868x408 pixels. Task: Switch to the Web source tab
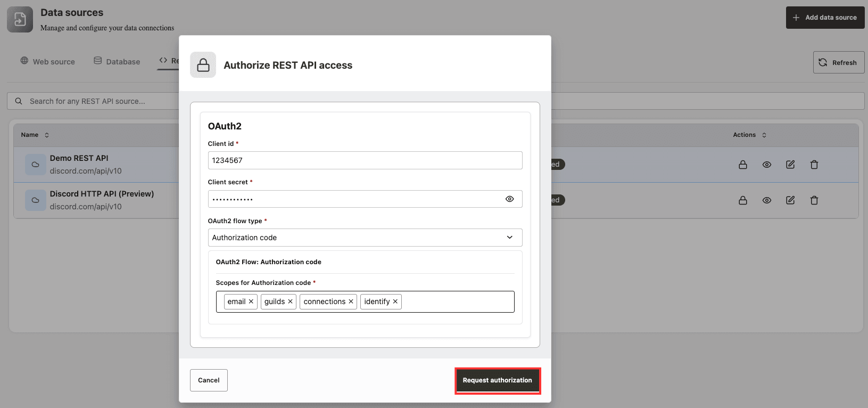pyautogui.click(x=48, y=62)
